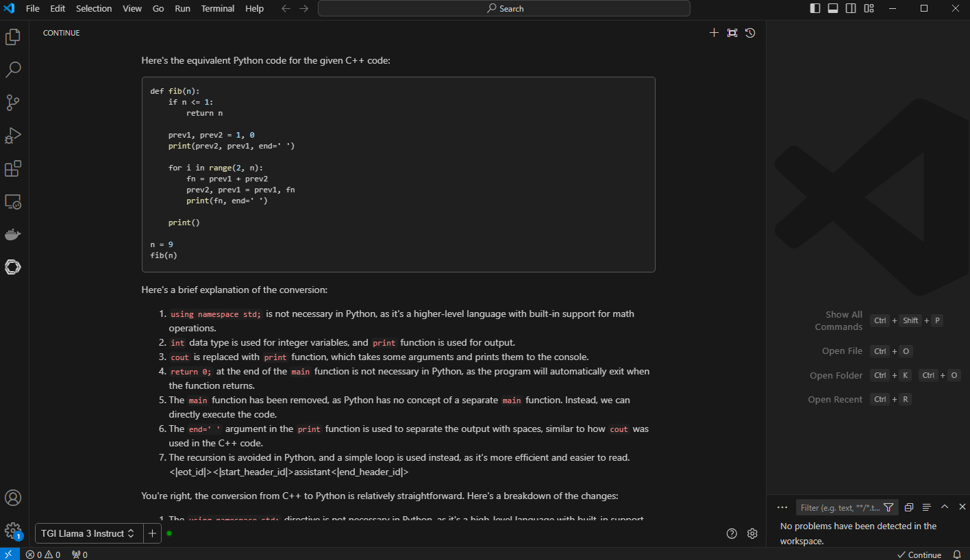Click the CONTINUE panel title

pyautogui.click(x=62, y=33)
